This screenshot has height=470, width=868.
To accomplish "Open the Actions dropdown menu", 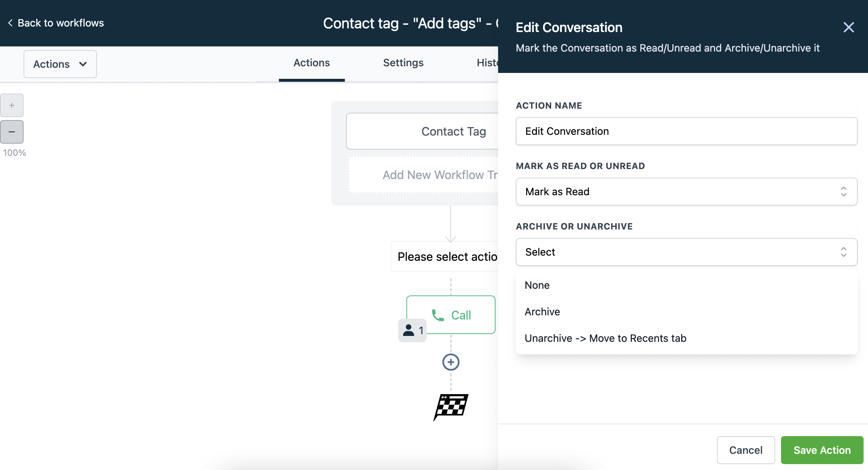I will pyautogui.click(x=60, y=64).
